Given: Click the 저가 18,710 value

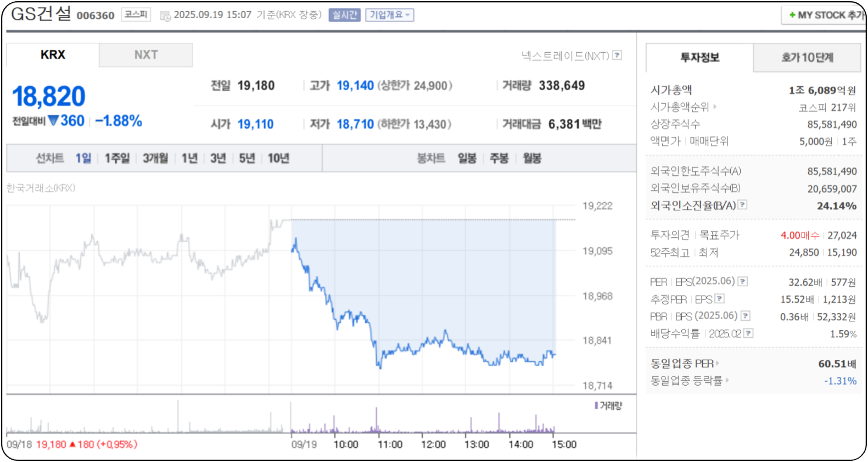Looking at the screenshot, I should point(355,124).
